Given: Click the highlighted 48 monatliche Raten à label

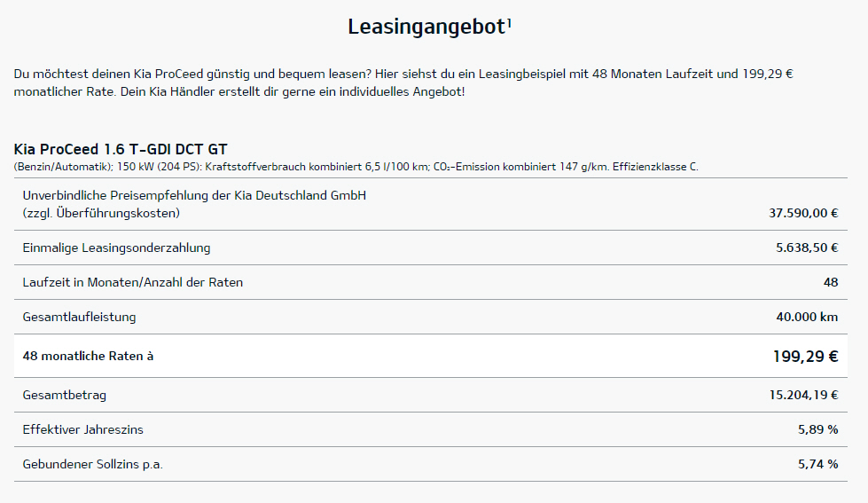Looking at the screenshot, I should tap(88, 356).
